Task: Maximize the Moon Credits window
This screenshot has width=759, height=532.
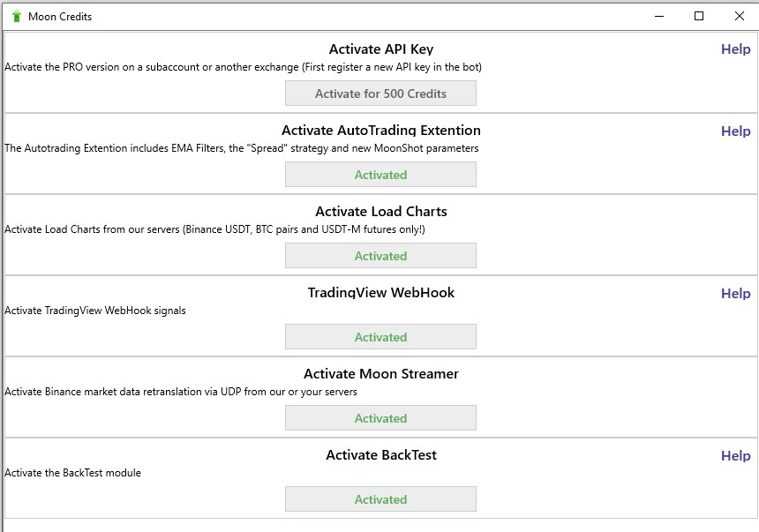Action: pos(698,16)
